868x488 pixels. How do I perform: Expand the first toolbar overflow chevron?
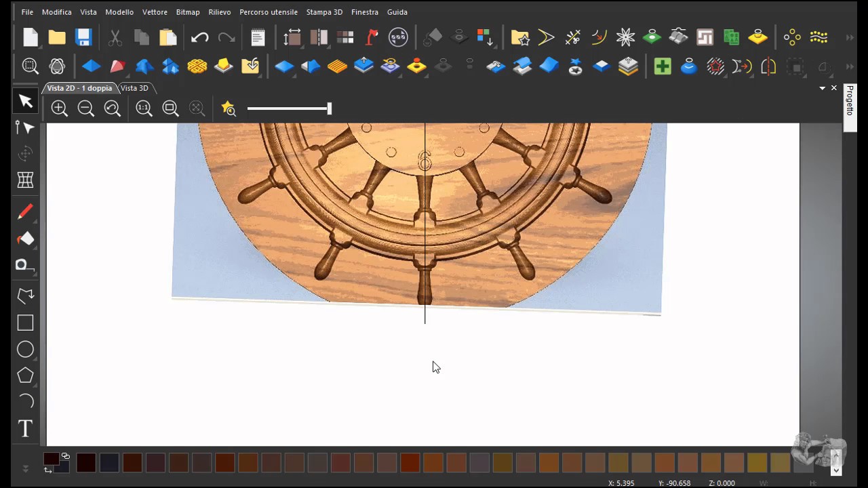850,37
